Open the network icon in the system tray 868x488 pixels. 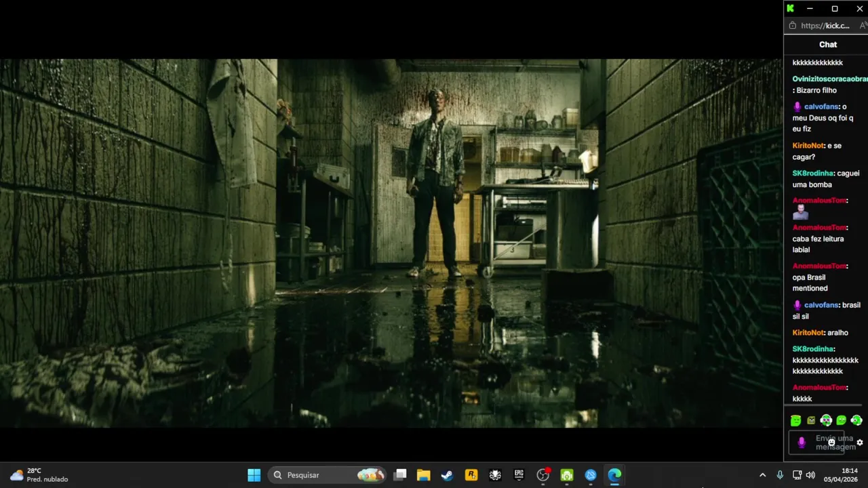click(x=797, y=475)
